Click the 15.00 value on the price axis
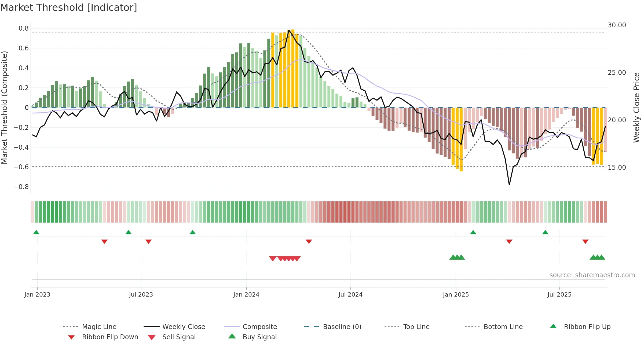 pos(617,168)
